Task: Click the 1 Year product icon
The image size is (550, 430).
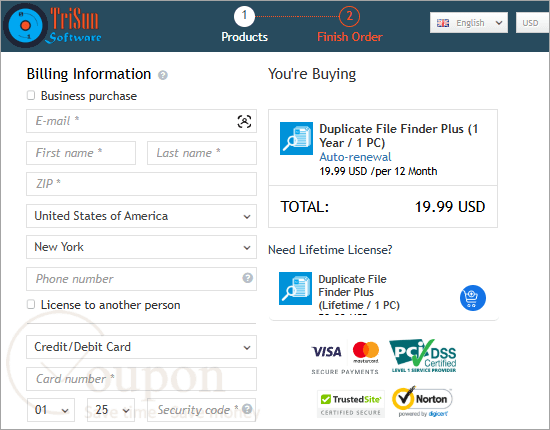Action: tap(296, 138)
